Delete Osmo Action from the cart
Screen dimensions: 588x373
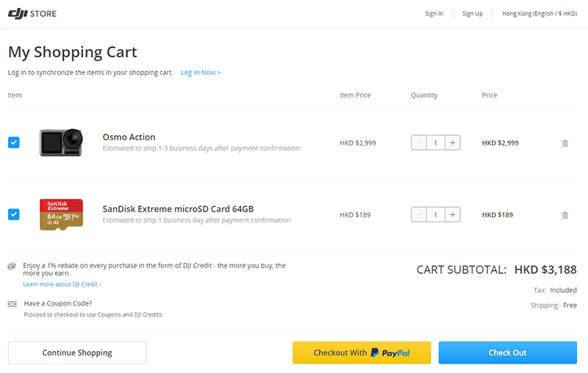point(564,143)
